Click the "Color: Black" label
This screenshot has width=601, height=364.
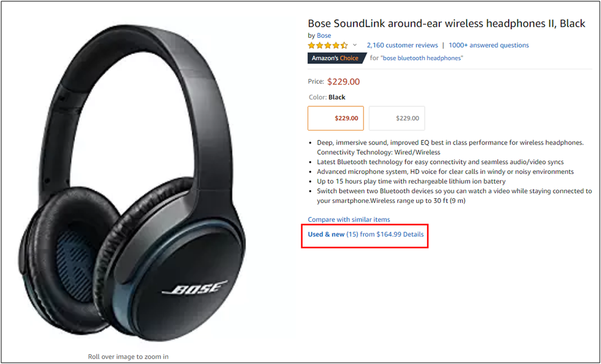click(326, 97)
